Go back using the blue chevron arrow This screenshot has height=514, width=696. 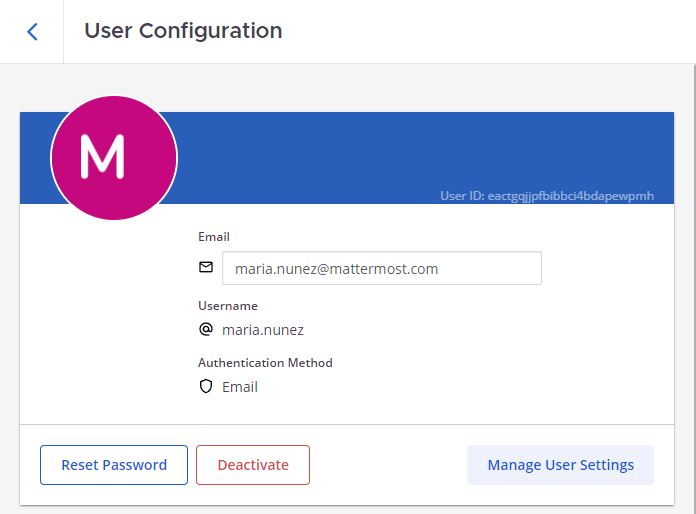click(32, 32)
